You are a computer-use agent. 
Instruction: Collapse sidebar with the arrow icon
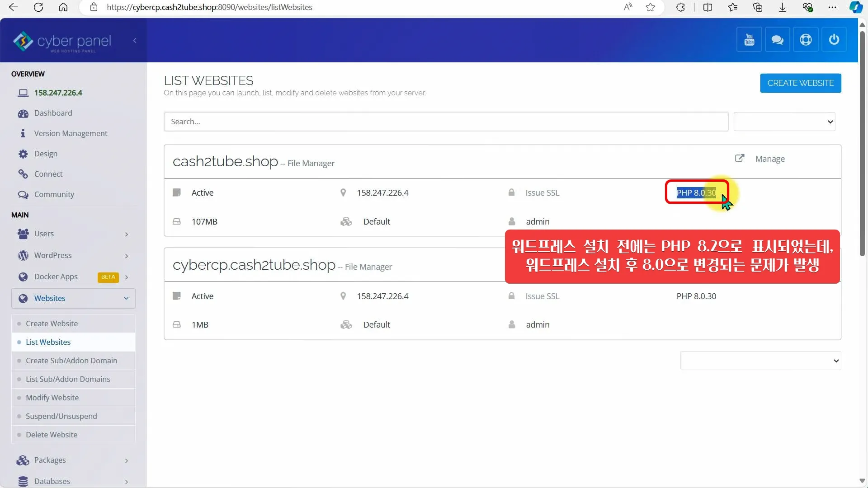point(135,41)
